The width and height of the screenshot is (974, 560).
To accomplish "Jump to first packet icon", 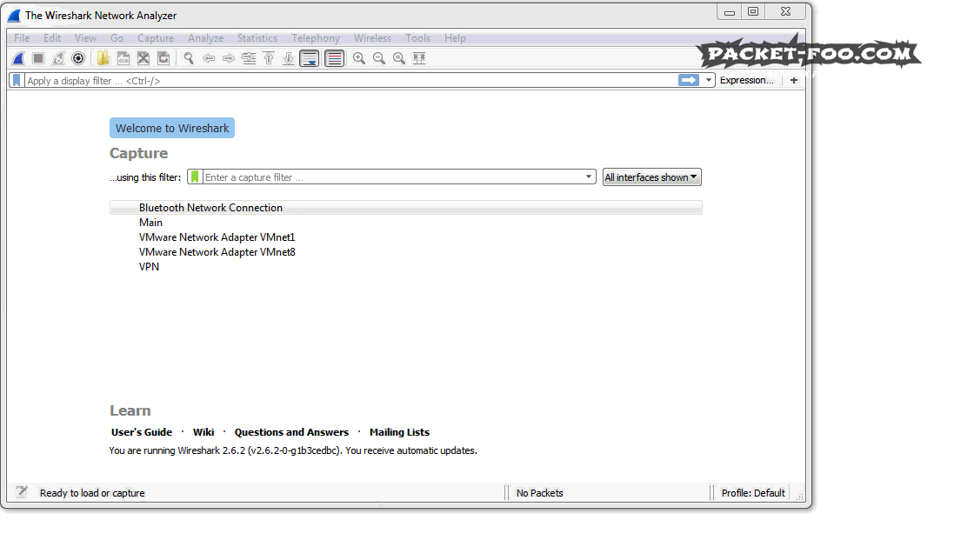I will tap(269, 58).
